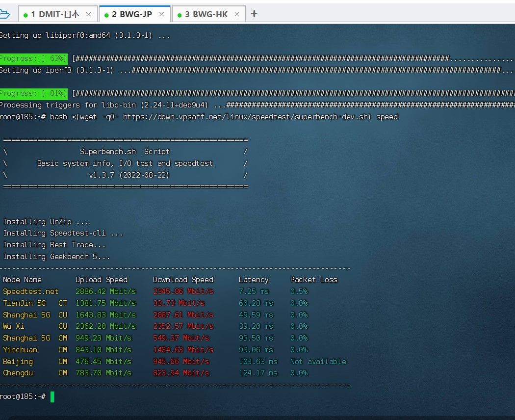Click the 'Speedtest.net' node name

click(30, 291)
